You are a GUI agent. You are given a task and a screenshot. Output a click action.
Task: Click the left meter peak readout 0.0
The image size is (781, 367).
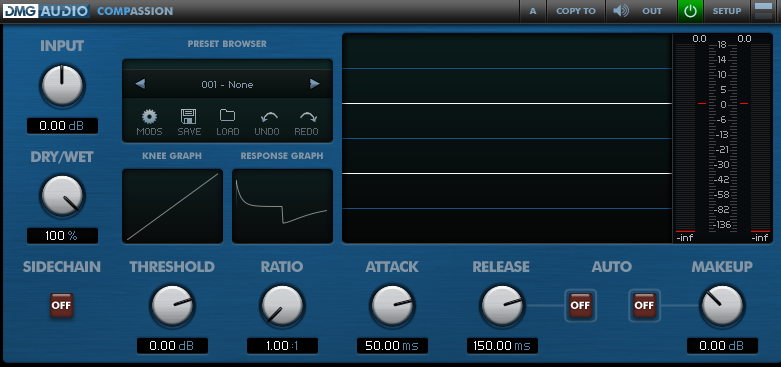pyautogui.click(x=699, y=39)
